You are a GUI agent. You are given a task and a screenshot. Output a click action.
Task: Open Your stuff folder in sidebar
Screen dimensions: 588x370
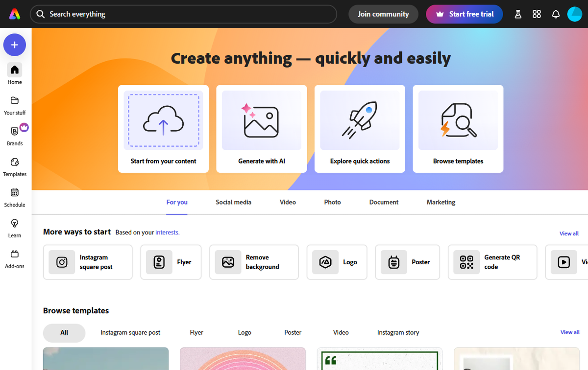pyautogui.click(x=15, y=105)
